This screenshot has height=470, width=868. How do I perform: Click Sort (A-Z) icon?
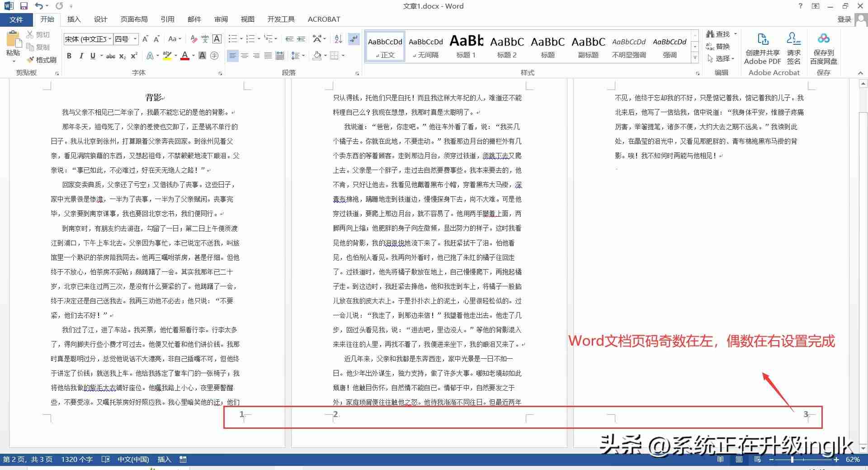click(338, 39)
